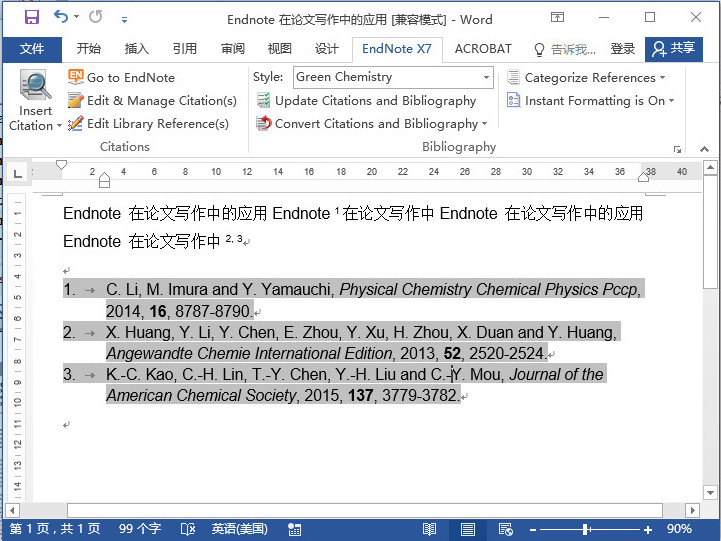Click the tab selector L icon on ruler
Image resolution: width=721 pixels, height=541 pixels.
coord(17,174)
